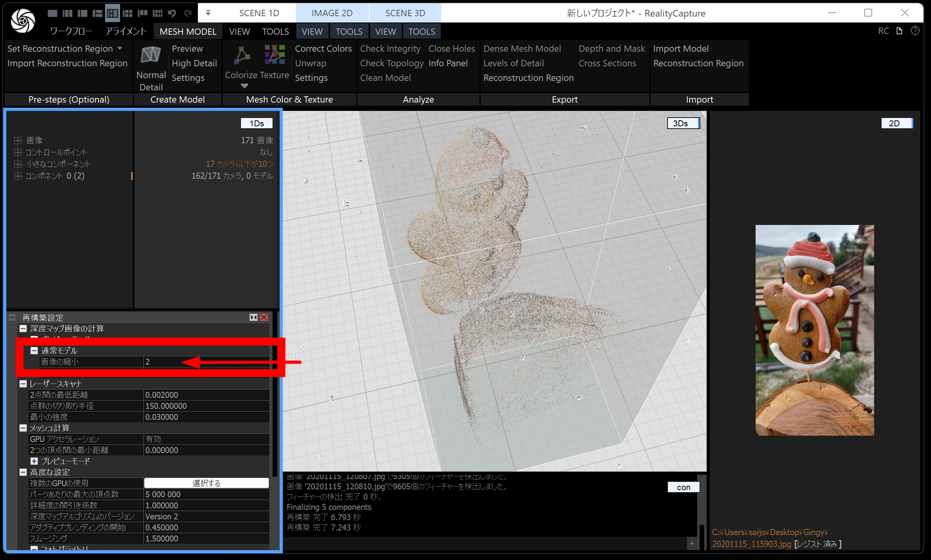Open Set Reconstruction Region dropdown arrow
The image size is (931, 560).
tap(120, 48)
